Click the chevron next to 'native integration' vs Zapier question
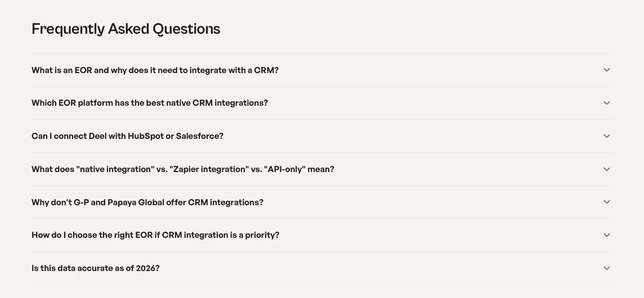644x298 pixels. click(x=607, y=169)
